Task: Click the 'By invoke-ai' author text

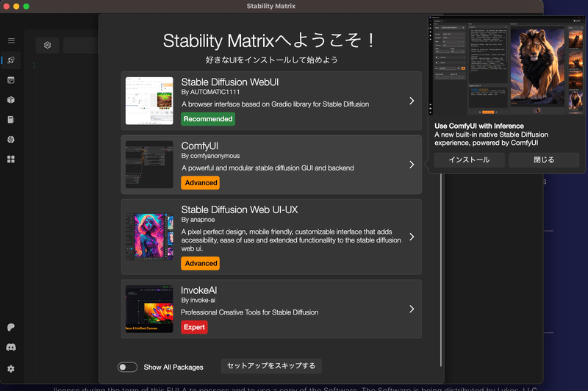Action: coord(198,301)
